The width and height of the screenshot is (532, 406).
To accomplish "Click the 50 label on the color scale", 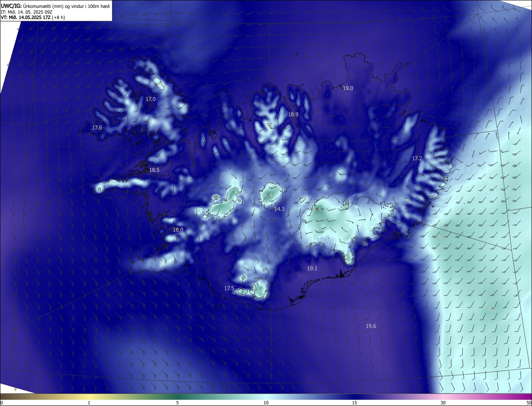I will tap(529, 403).
